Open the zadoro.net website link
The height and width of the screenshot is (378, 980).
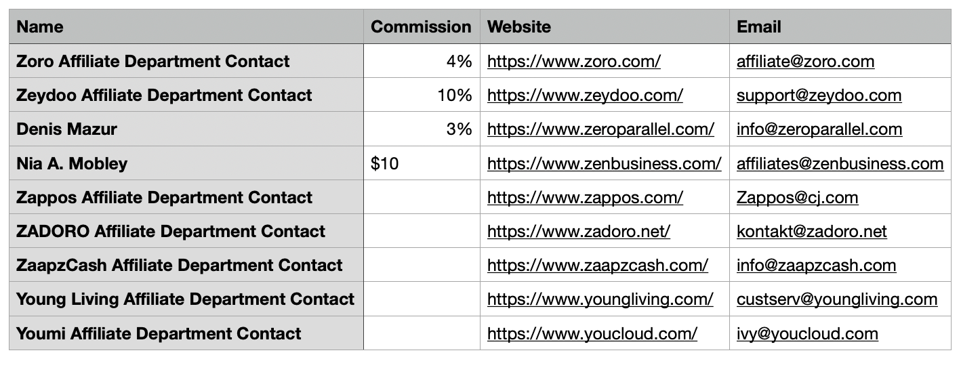578,232
